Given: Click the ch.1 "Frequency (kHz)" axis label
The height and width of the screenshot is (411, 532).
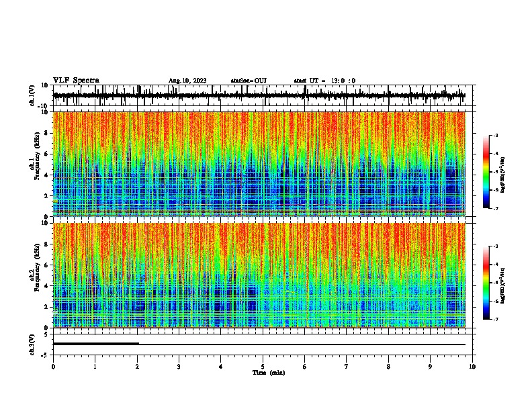Looking at the screenshot, I should [x=37, y=156].
